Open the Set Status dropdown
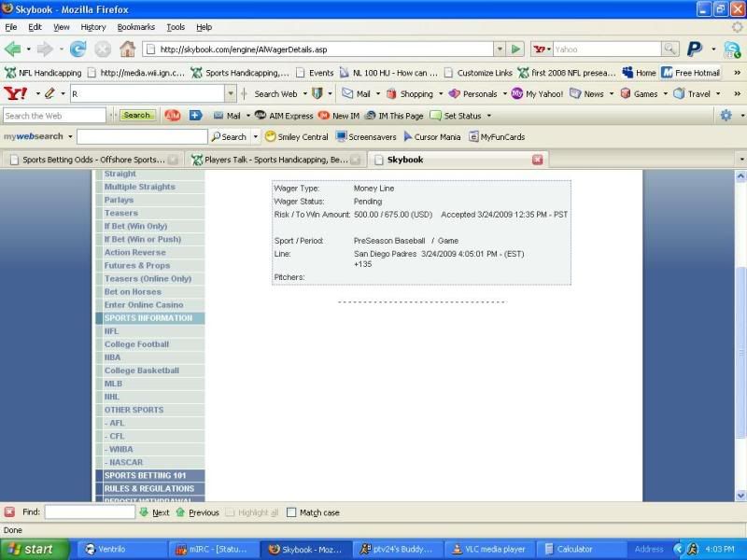Image resolution: width=747 pixels, height=560 pixels. click(488, 116)
